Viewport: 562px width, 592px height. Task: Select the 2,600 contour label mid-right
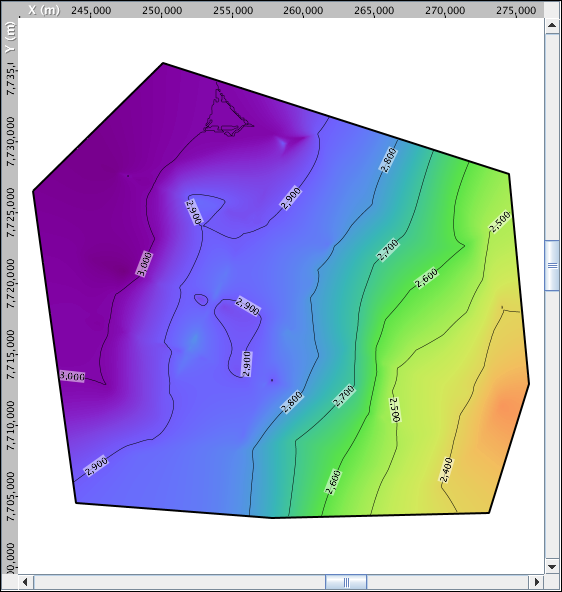(x=427, y=278)
